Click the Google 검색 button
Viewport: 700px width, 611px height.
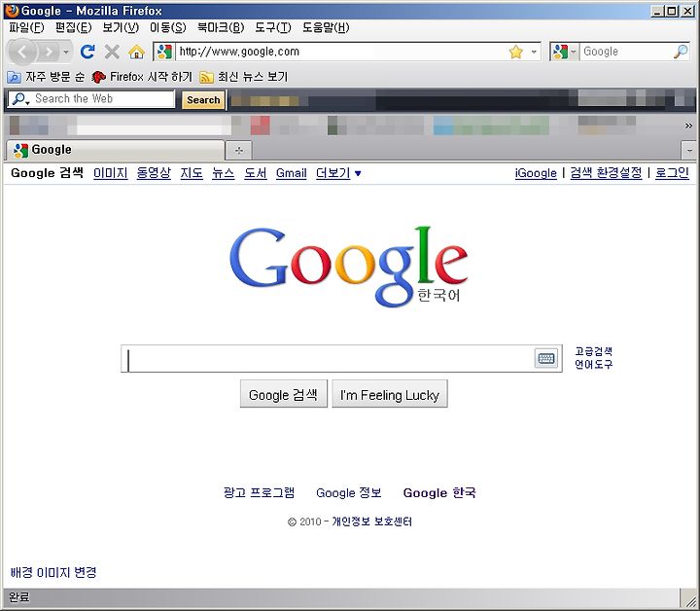[284, 394]
